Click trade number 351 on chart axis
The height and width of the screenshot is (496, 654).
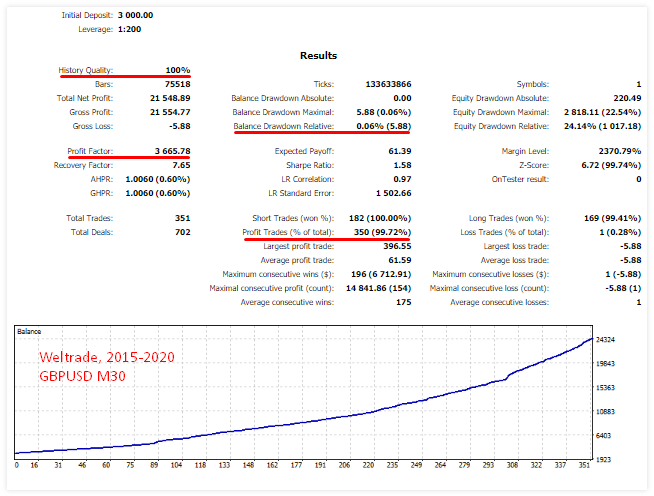coord(584,465)
